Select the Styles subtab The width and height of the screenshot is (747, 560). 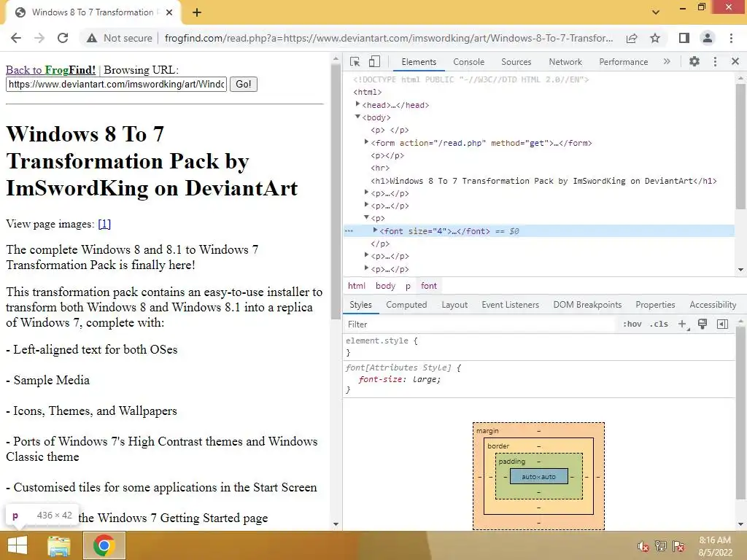point(360,305)
